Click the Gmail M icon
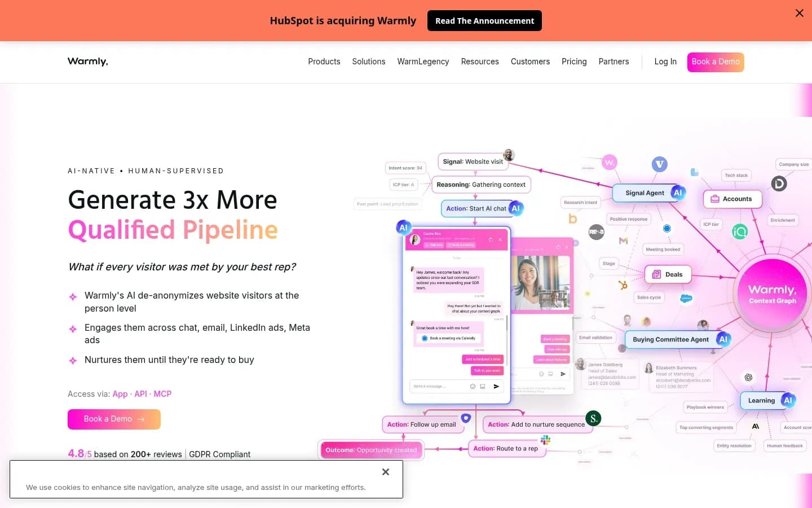This screenshot has width=812, height=508. (623, 240)
